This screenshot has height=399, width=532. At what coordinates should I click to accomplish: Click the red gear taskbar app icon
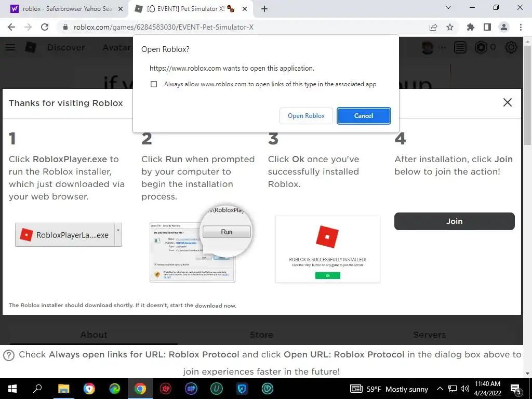[x=166, y=389]
